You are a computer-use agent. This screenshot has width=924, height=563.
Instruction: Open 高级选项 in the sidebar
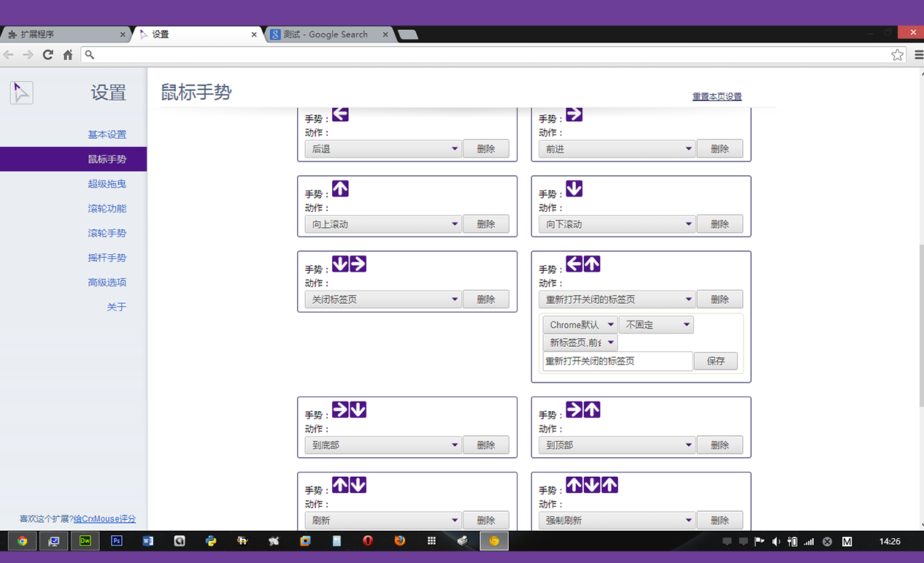pos(107,283)
